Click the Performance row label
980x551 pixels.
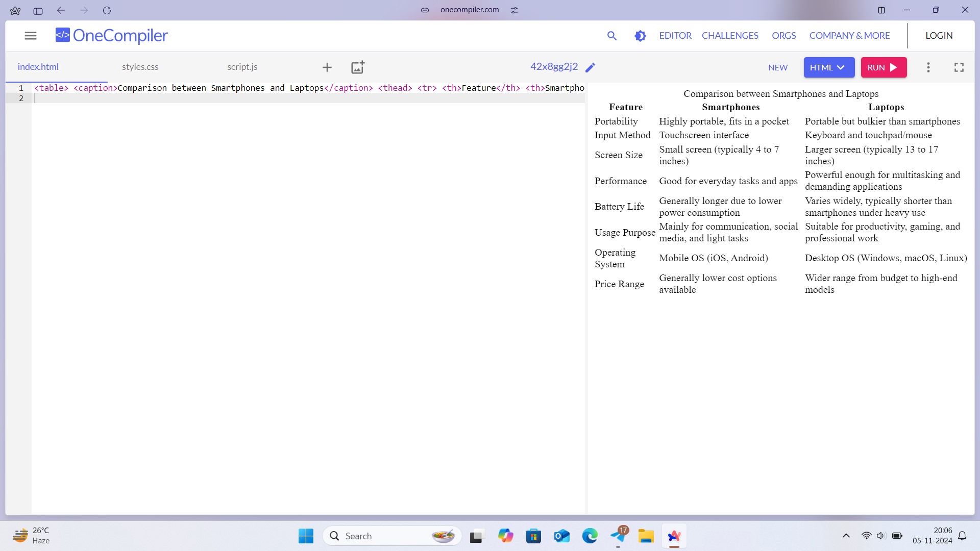pyautogui.click(x=620, y=181)
